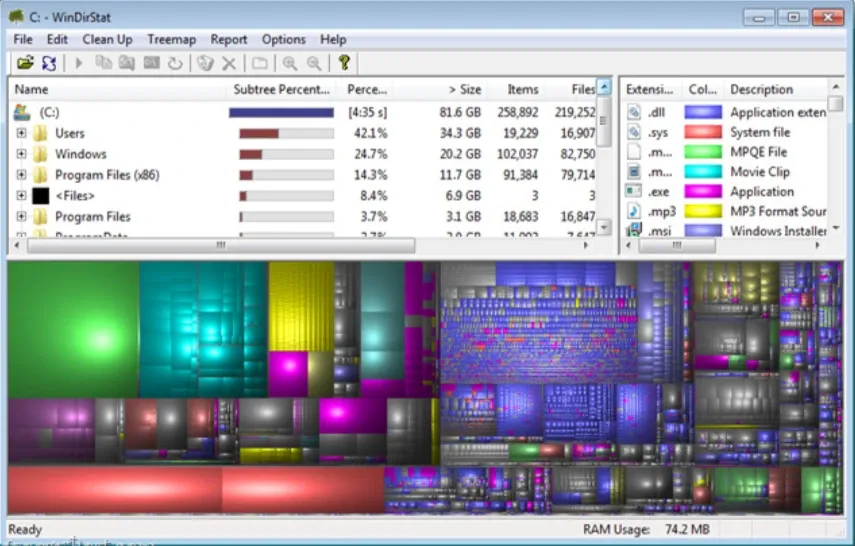
Task: Click the Command Prompt Here toolbar icon
Action: coord(152,63)
